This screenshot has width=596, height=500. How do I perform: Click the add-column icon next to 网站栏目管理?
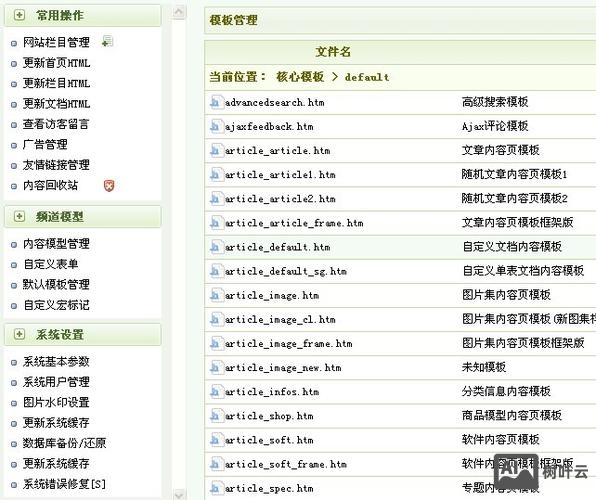(108, 41)
